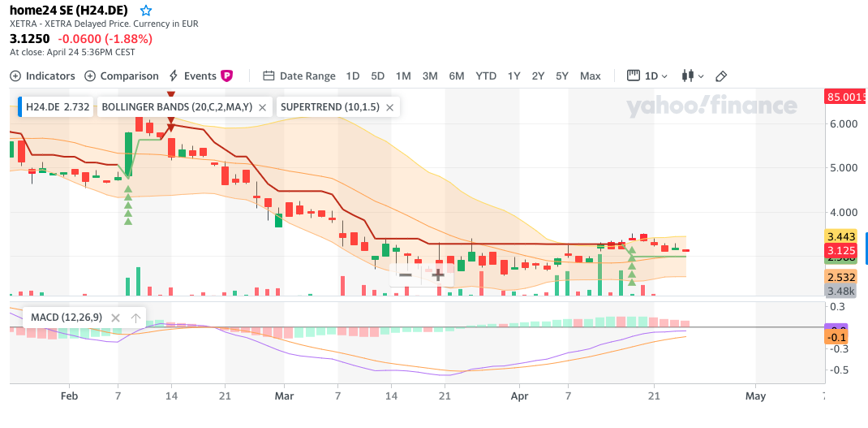This screenshot has height=428, width=868.
Task: Close the MACD panel
Action: (x=115, y=318)
